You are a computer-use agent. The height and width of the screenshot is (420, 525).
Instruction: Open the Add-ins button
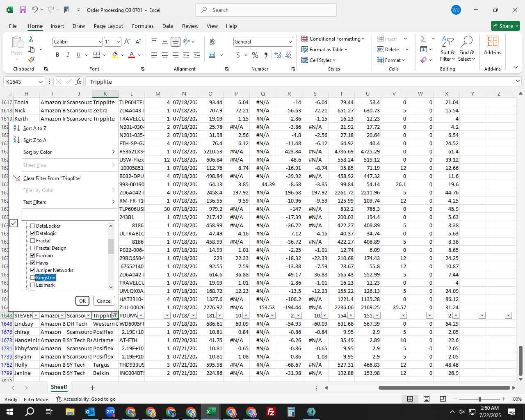493,46
